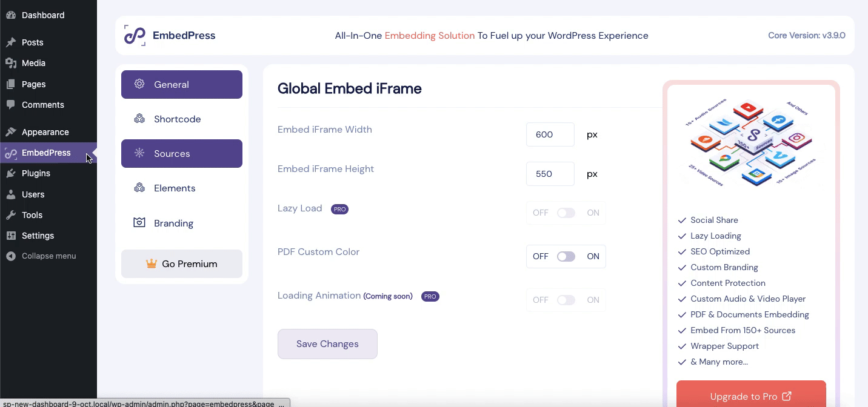This screenshot has width=868, height=407.
Task: Open the Users menu link
Action: 48,194
